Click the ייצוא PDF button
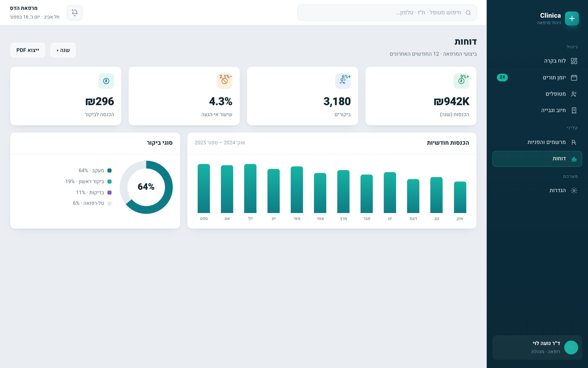Screen dimensions: 588x368 28,50
